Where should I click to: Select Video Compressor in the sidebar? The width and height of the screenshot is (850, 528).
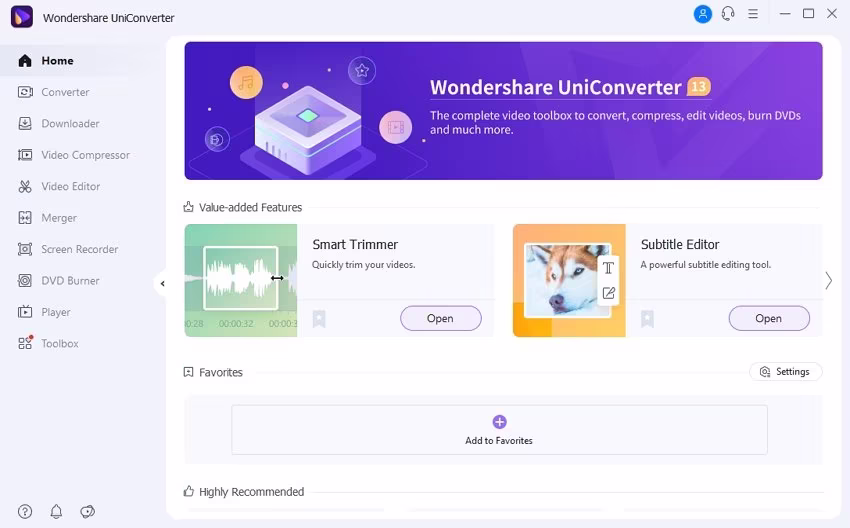tap(86, 155)
